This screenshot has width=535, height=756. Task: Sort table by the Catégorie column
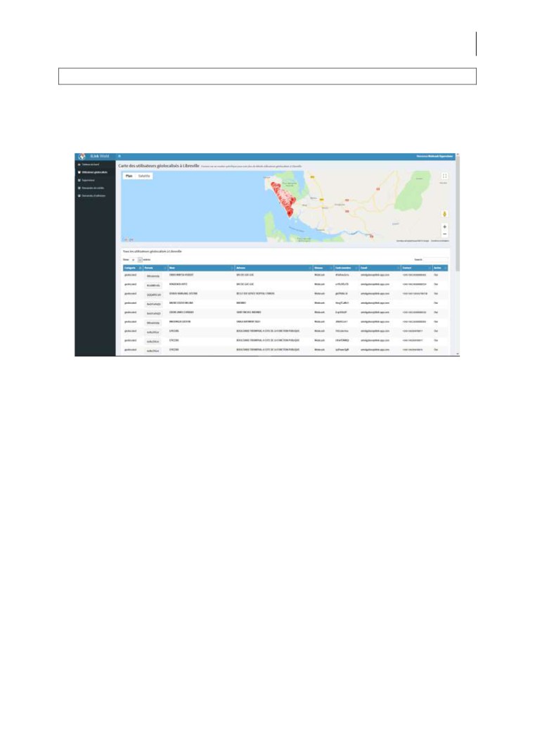(133, 268)
